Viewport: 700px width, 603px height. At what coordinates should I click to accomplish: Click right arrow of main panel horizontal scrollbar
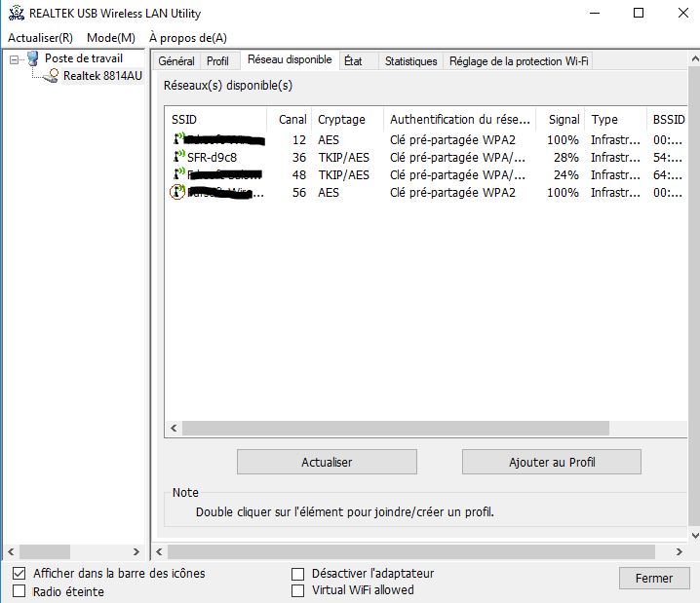click(679, 551)
